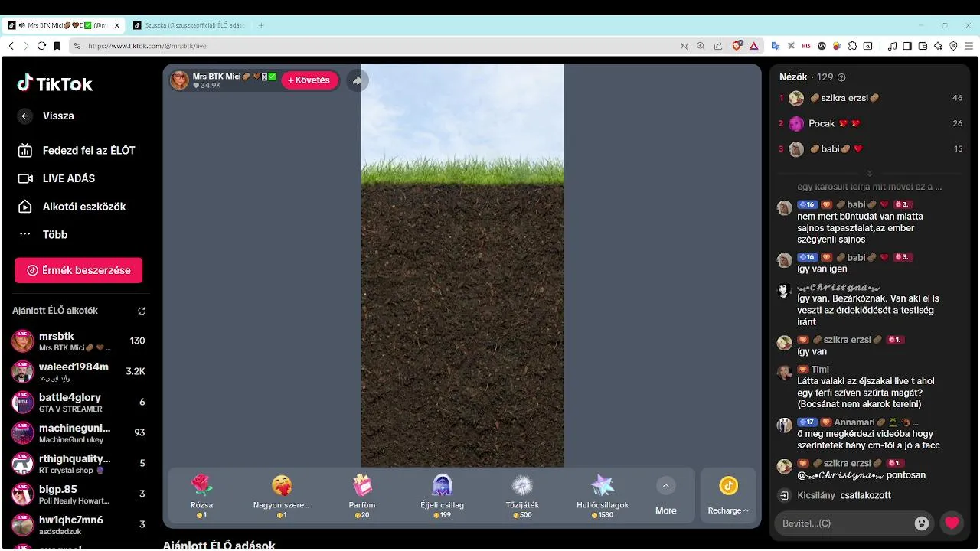Send the Hullócsillagok gift
Viewport: 980px width, 551px height.
(603, 495)
